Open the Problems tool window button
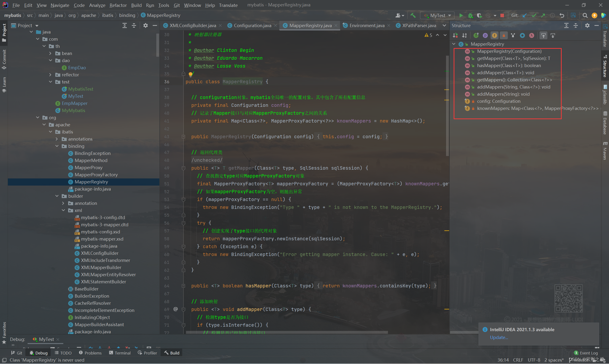 [90, 353]
